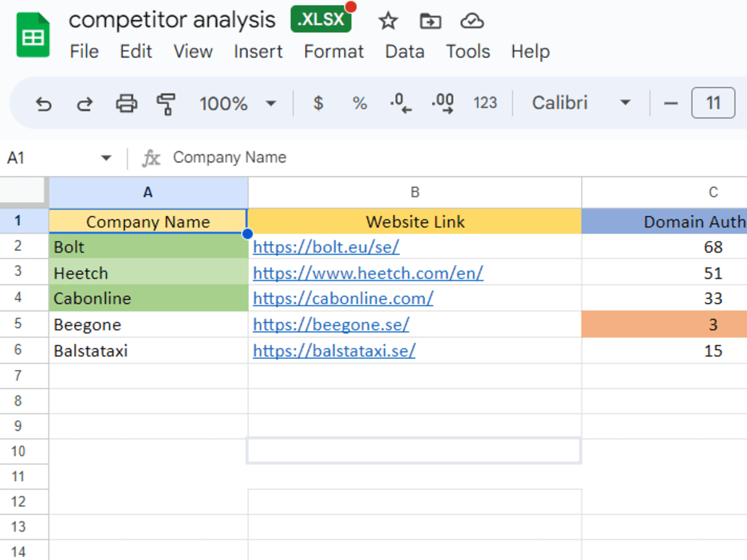Decrease font size with minus button
The height and width of the screenshot is (560, 747).
[x=671, y=103]
